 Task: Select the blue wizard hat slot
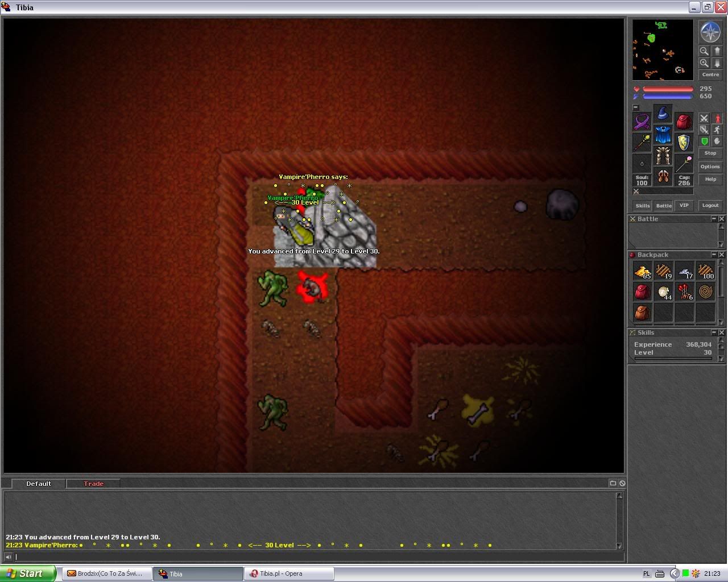(x=663, y=114)
